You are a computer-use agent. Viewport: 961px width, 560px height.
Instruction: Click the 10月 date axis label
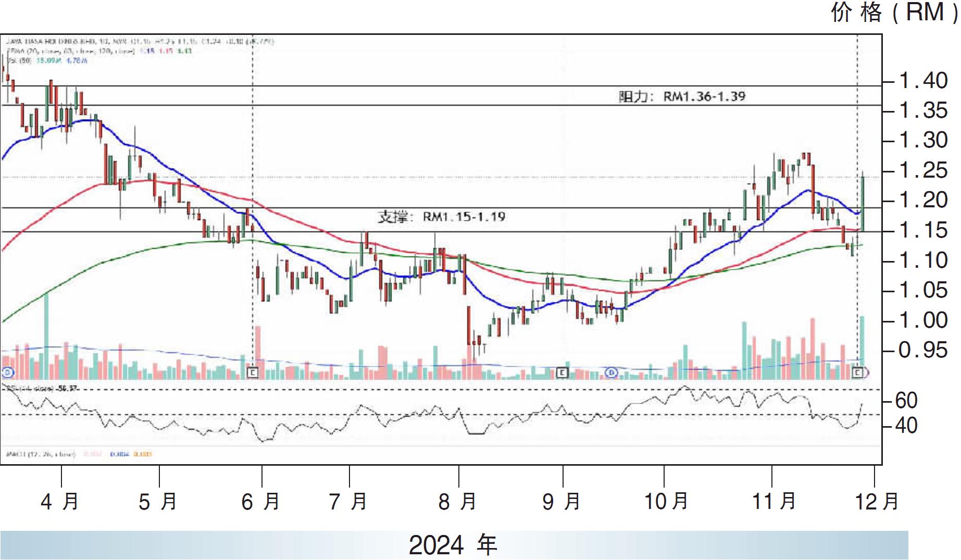[x=666, y=502]
